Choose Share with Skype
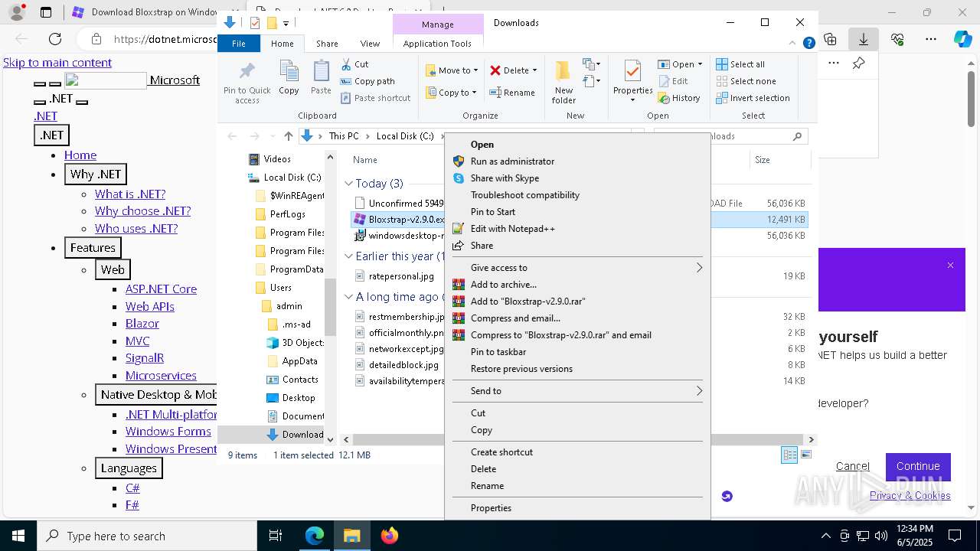980x551 pixels. tap(577, 178)
